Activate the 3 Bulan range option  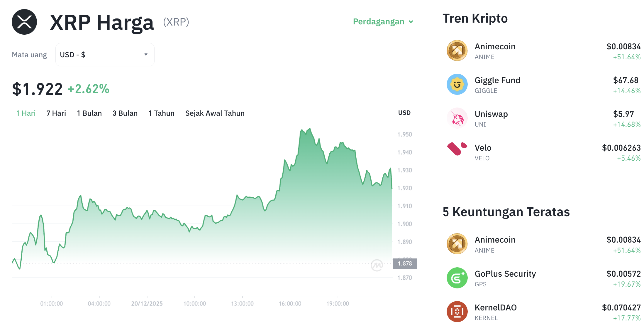125,113
